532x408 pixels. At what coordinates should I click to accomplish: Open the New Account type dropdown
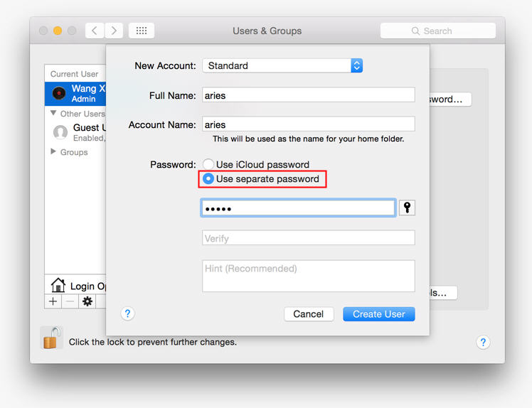pyautogui.click(x=282, y=65)
